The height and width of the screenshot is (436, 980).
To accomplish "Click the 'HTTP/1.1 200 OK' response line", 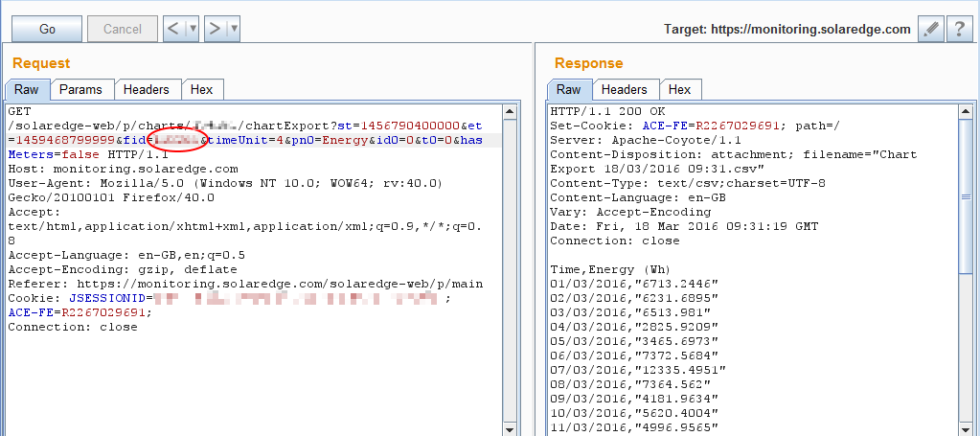I will point(607,111).
